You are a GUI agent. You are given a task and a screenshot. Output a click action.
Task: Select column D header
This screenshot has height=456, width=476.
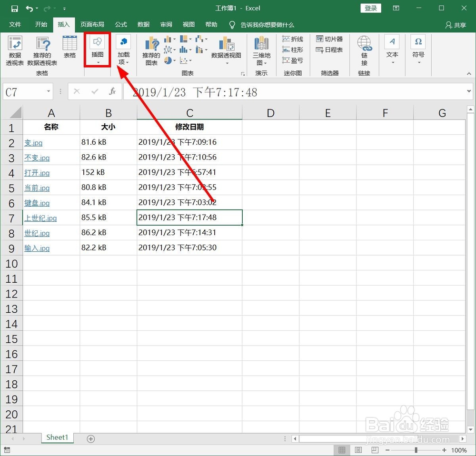(x=270, y=113)
